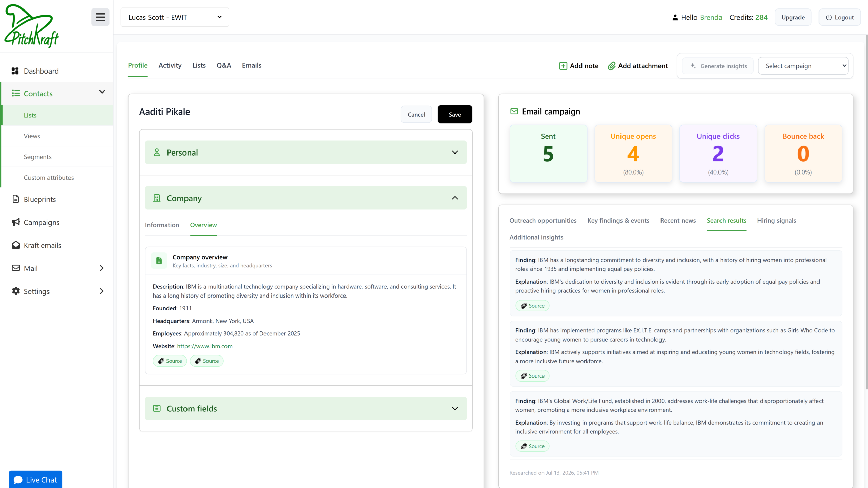Collapse the Contacts sidebar section

coord(102,92)
